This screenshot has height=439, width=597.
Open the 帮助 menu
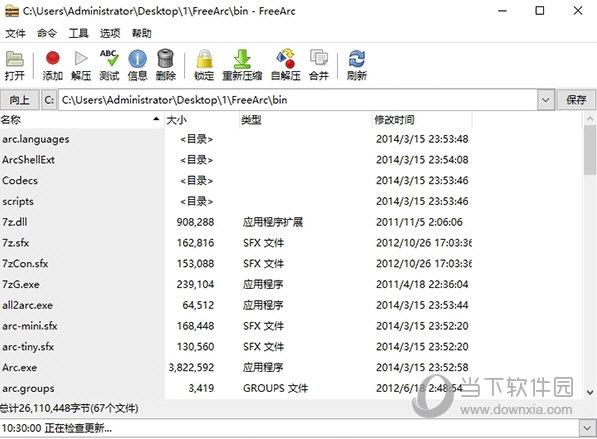(142, 34)
